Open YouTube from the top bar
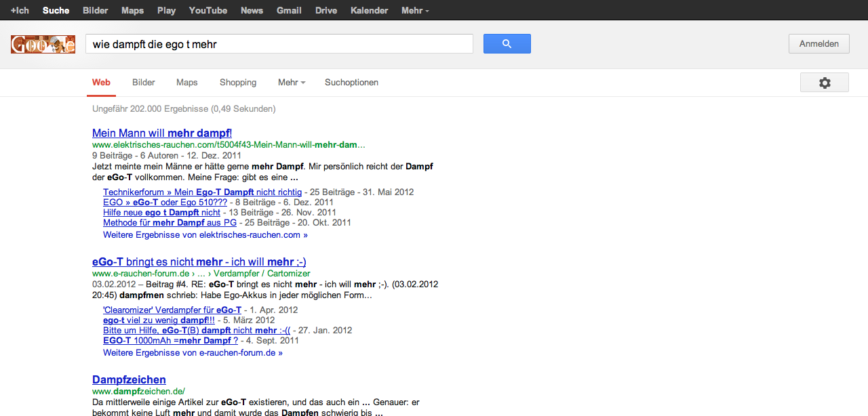 [x=208, y=11]
